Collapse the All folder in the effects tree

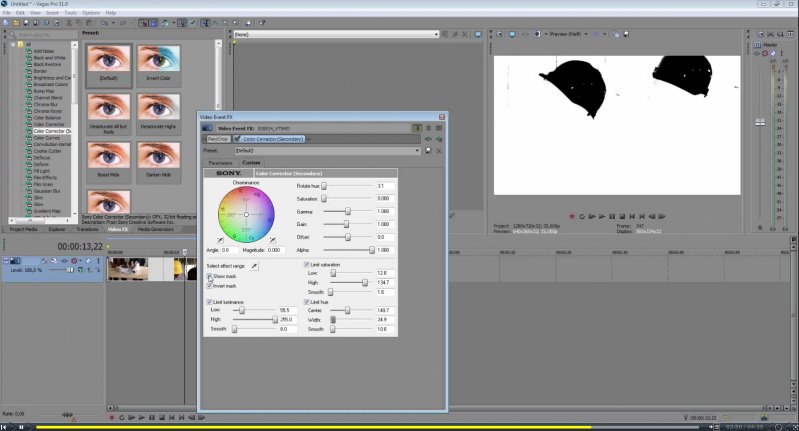(12, 44)
